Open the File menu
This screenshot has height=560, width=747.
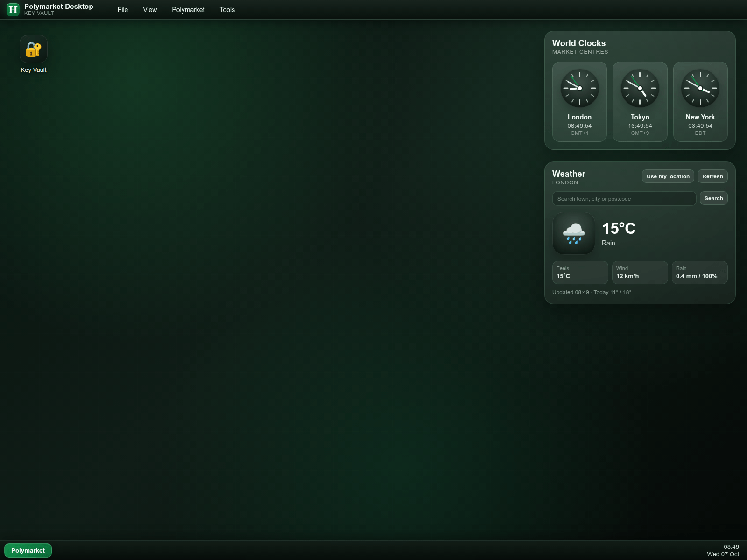pos(123,10)
